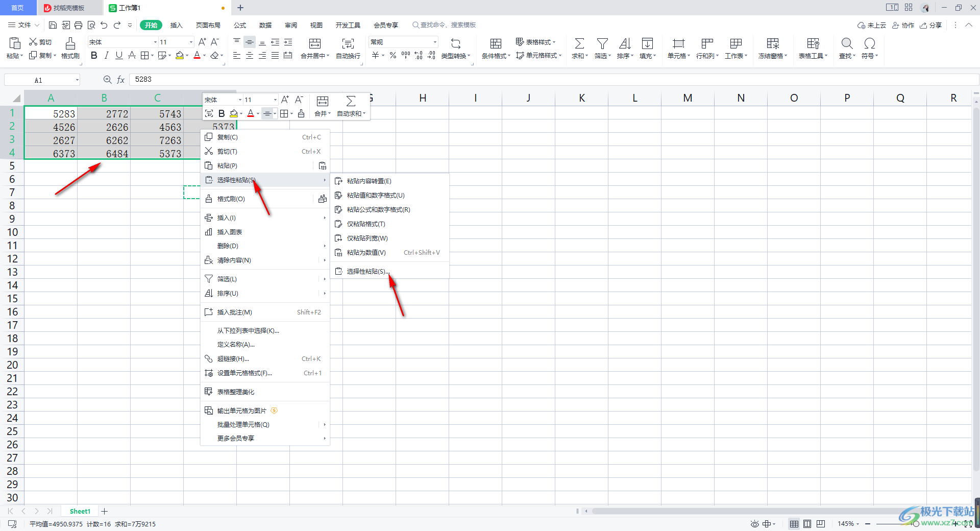Click the Cut scissors button in ribbon
This screenshot has width=980, height=531.
click(40, 42)
